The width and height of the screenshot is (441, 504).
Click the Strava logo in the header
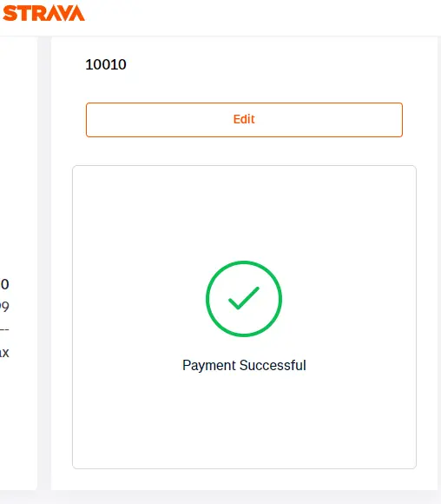pyautogui.click(x=43, y=13)
